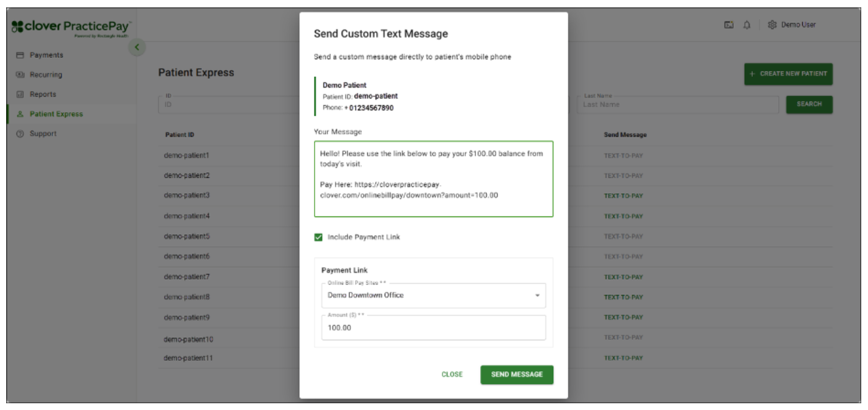Click the Your Message text area
Screen dimensions: 868x410
tap(431, 179)
